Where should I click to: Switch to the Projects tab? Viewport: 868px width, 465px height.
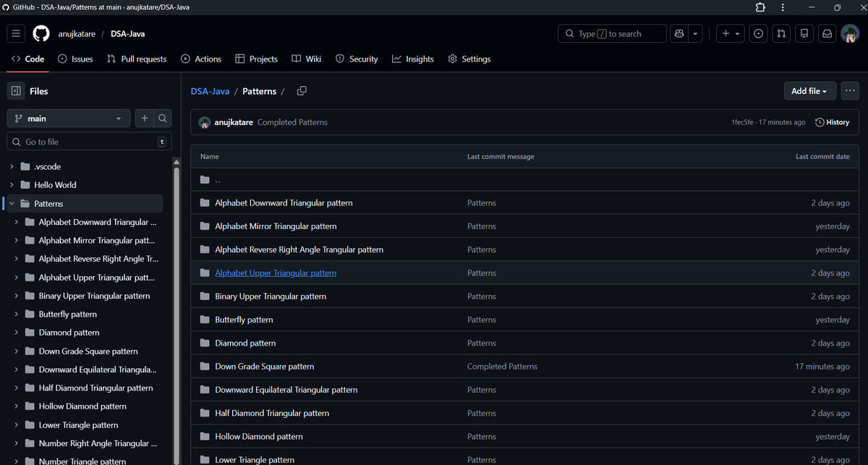click(257, 59)
